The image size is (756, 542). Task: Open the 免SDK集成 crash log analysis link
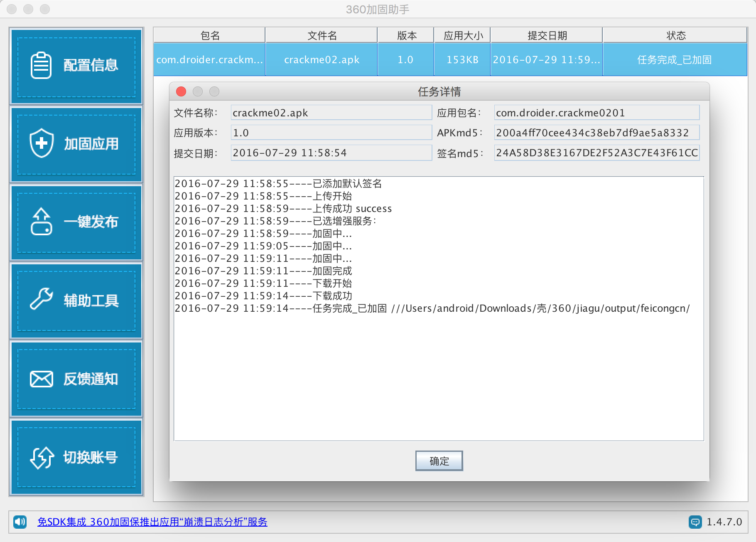[152, 522]
